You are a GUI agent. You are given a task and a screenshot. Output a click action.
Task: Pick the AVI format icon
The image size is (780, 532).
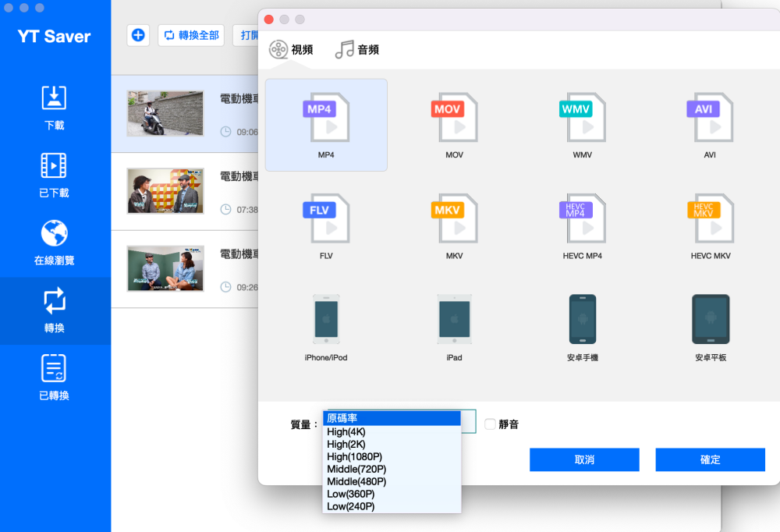[710, 119]
